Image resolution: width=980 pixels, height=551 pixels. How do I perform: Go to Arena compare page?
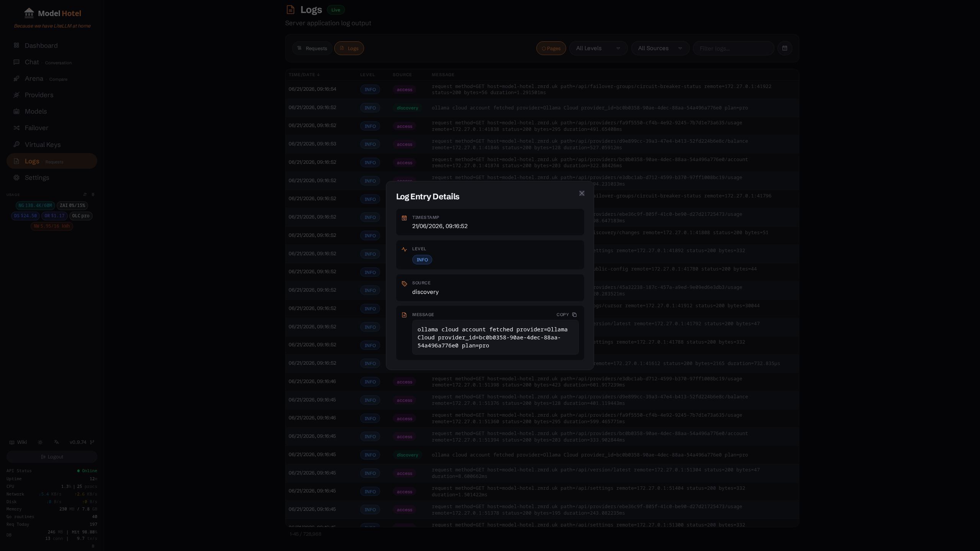pos(52,78)
